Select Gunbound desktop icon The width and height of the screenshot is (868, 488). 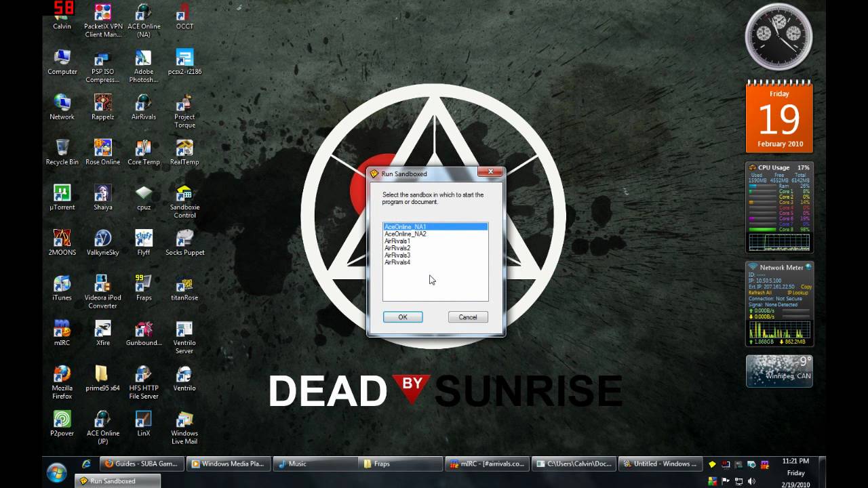(x=144, y=333)
